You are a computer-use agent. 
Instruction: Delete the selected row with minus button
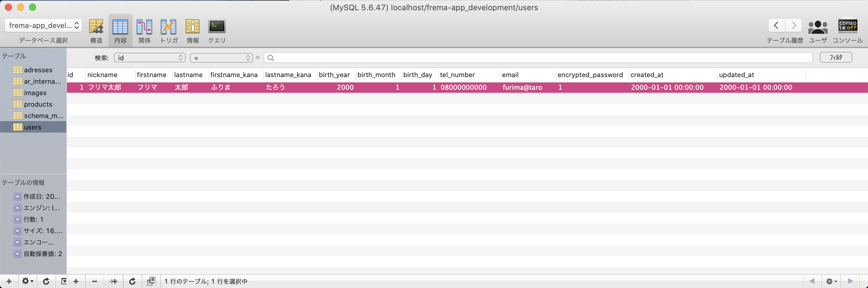[94, 281]
